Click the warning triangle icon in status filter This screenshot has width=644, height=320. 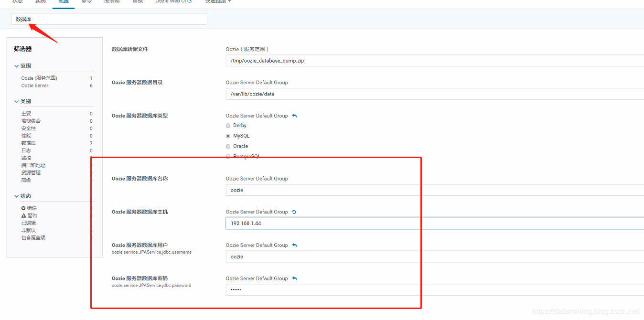point(23,215)
